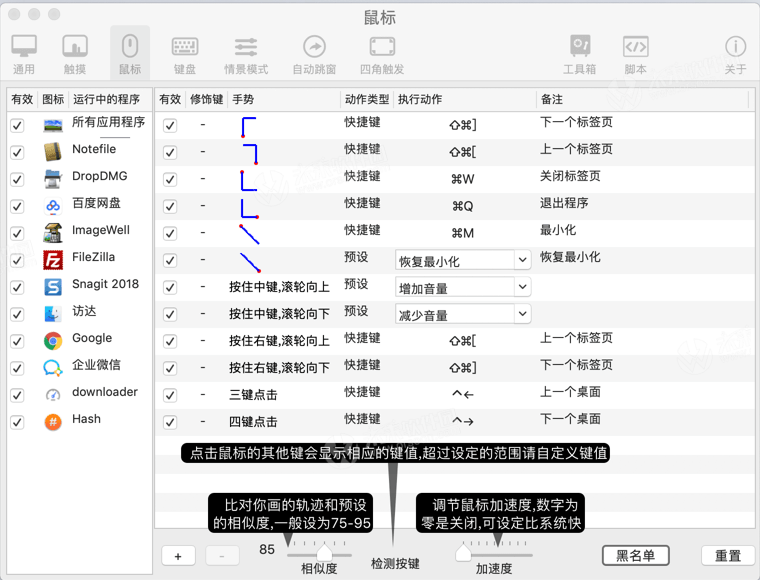
Task: Select the Google Chrome icon
Action: [x=53, y=341]
